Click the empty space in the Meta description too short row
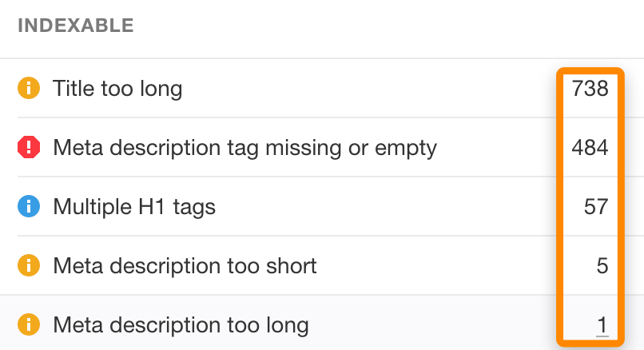Image resolution: width=644 pixels, height=350 pixels. [439, 266]
